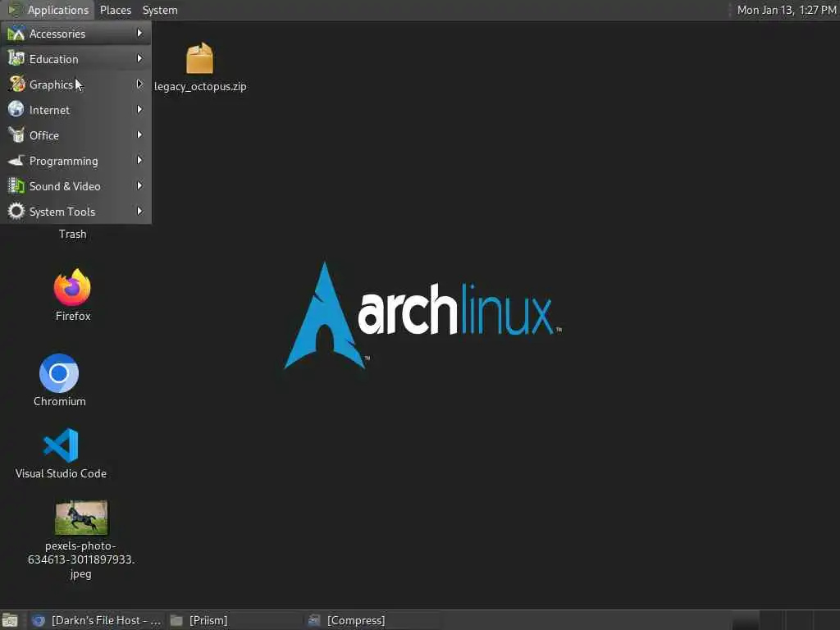840x630 pixels.
Task: Open the Places menu
Action: click(x=115, y=10)
